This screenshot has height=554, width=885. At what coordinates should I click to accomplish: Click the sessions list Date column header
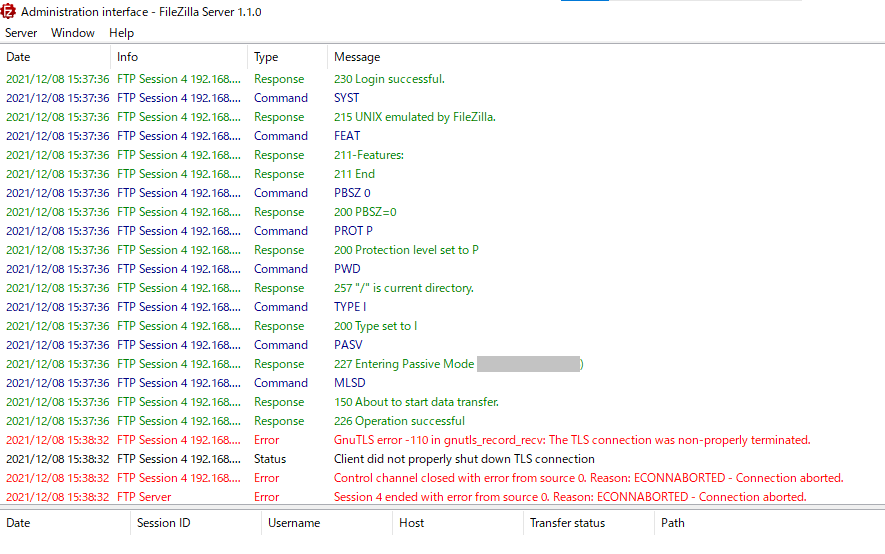(x=65, y=523)
